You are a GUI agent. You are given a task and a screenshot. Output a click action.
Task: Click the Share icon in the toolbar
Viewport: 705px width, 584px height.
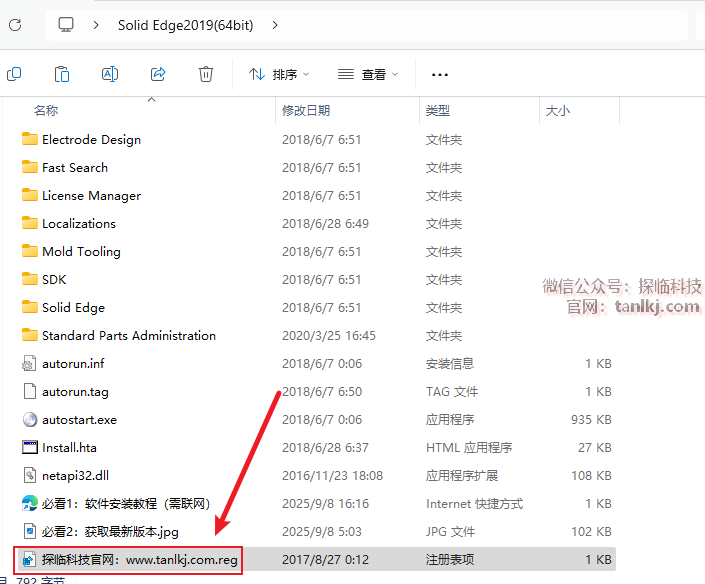point(158,74)
